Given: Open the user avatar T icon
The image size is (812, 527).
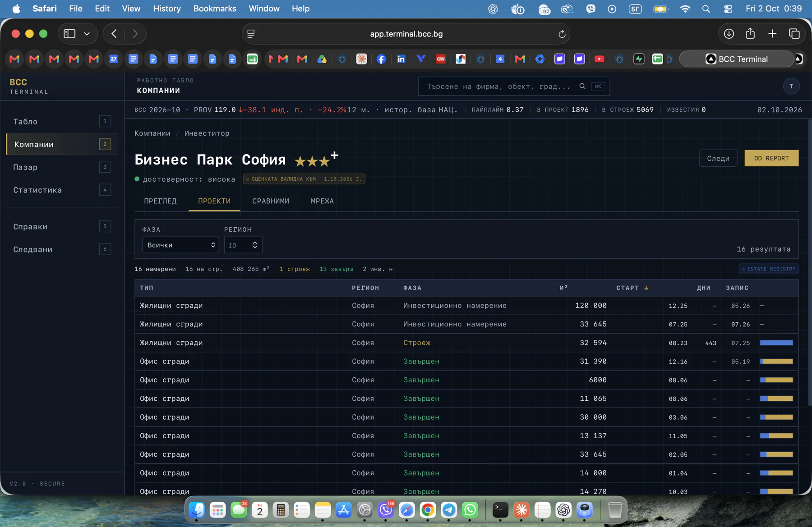Looking at the screenshot, I should (791, 86).
